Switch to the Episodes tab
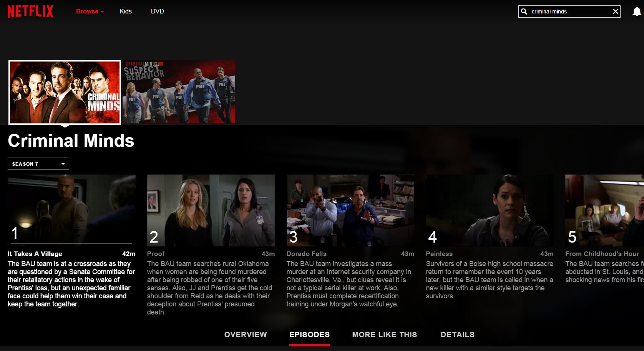This screenshot has height=351, width=644. click(310, 334)
